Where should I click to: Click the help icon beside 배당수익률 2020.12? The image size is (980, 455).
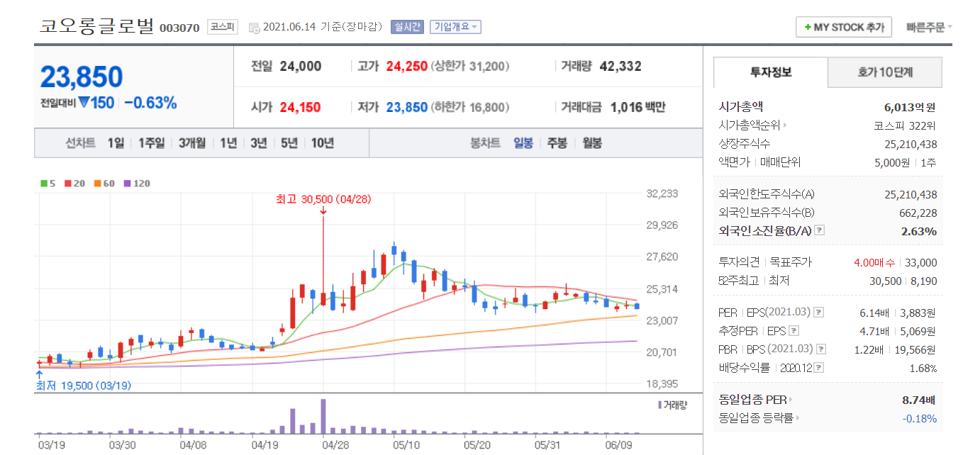coord(819,368)
